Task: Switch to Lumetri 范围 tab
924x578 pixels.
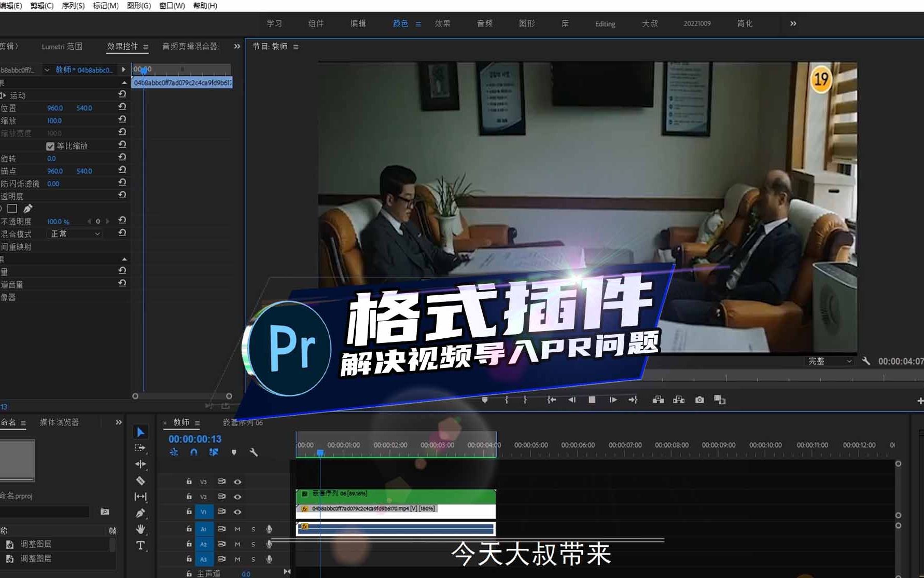Action: [x=62, y=46]
